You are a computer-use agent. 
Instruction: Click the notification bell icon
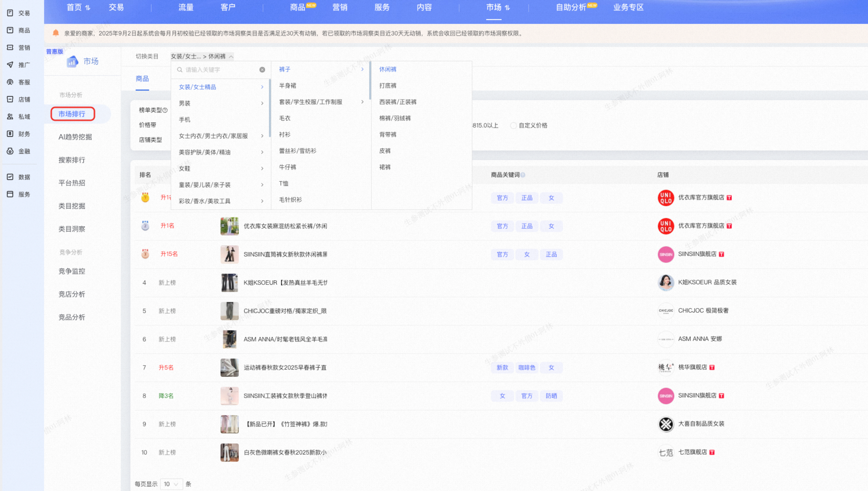56,33
